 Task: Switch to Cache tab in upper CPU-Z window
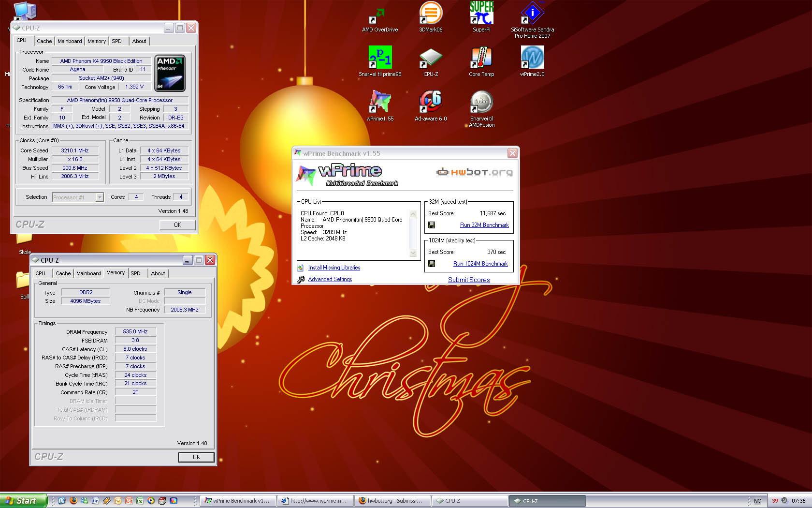(44, 41)
